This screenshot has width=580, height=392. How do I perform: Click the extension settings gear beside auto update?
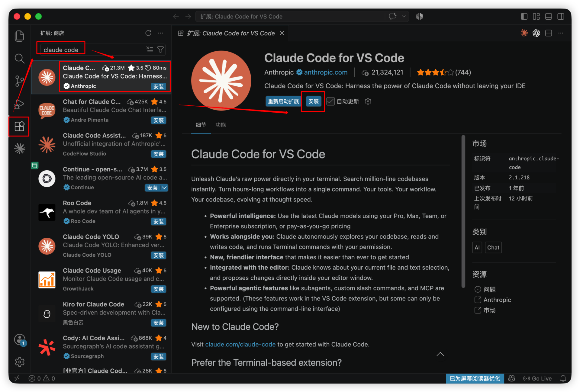tap(368, 101)
